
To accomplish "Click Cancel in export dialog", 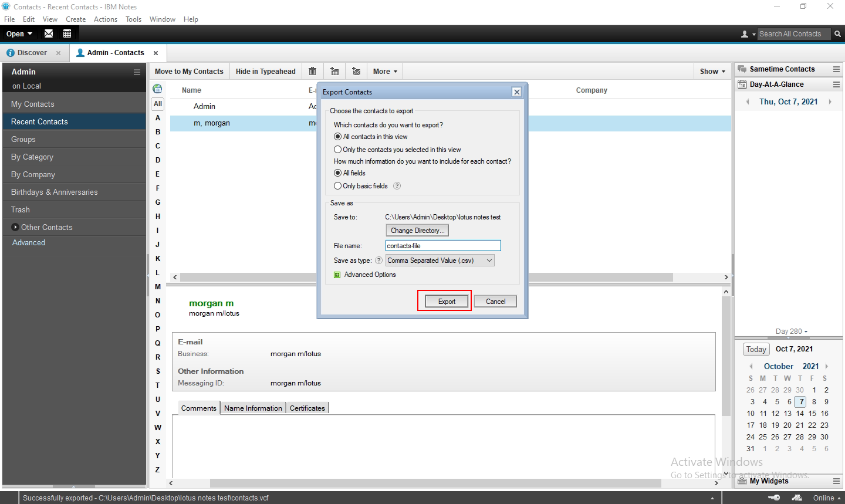I will [x=495, y=301].
